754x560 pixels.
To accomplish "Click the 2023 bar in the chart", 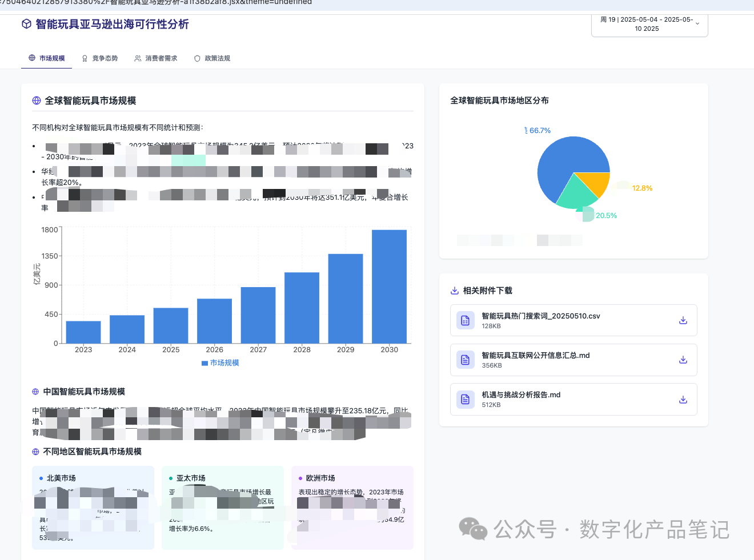I will 83,332.
